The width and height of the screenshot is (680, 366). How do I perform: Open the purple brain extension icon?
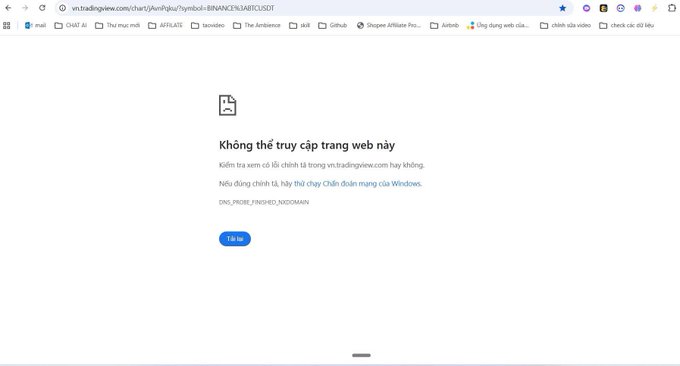click(638, 8)
